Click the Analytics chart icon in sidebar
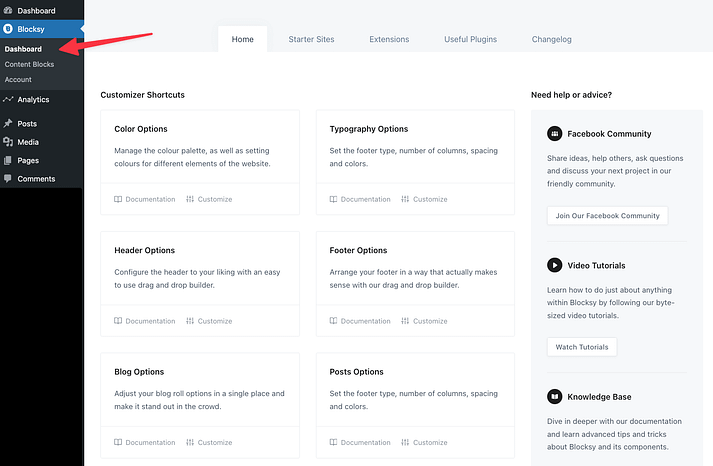713x466 pixels. click(8, 99)
